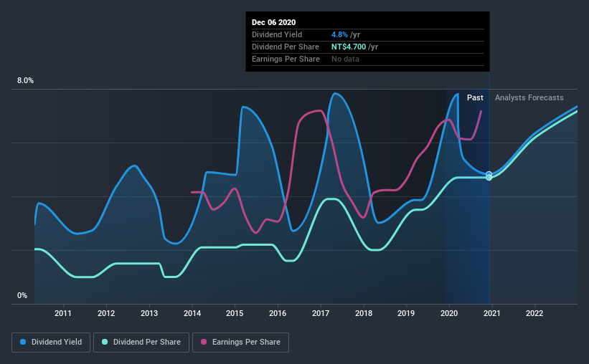This screenshot has width=589, height=364.
Task: Select the 2020 year label on the timeline
Action: click(x=449, y=313)
